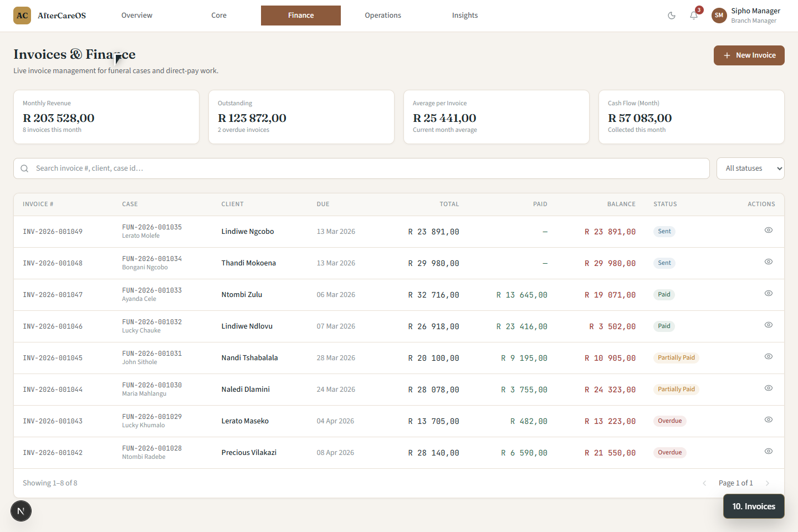
Task: Click balance R 3 502,00
Action: (612, 326)
